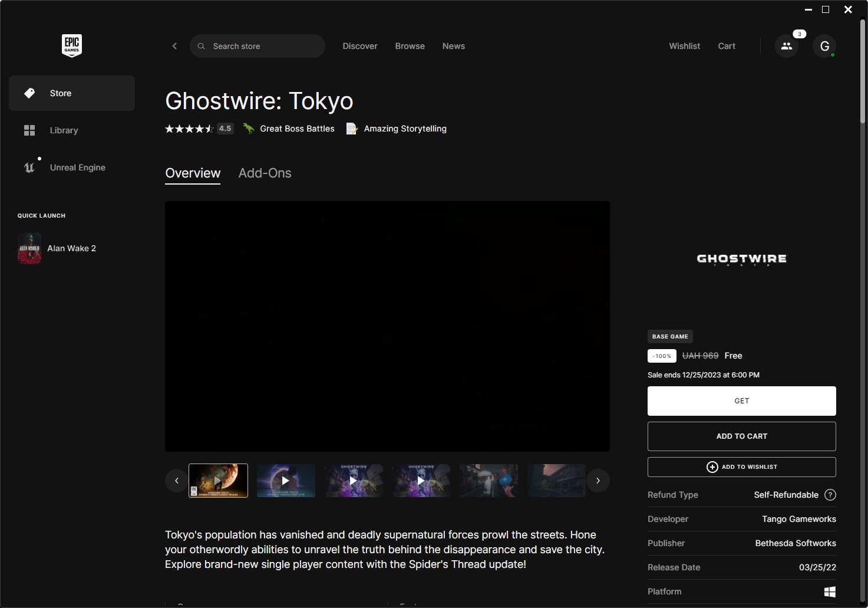Minimize the Epic Games Launcher window
The width and height of the screenshot is (868, 608).
[x=808, y=9]
